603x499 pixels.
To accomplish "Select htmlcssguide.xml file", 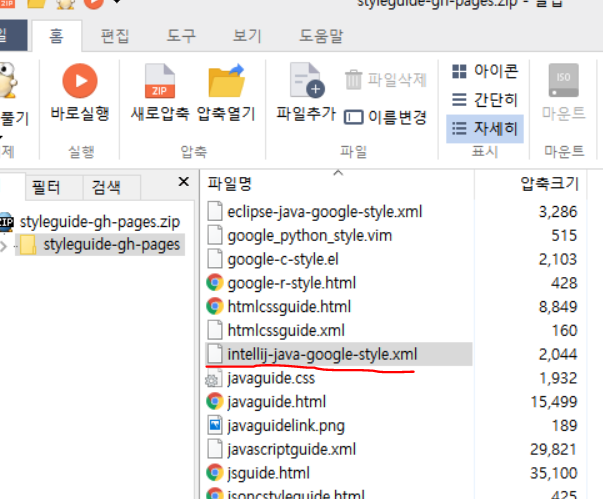I will pyautogui.click(x=286, y=331).
